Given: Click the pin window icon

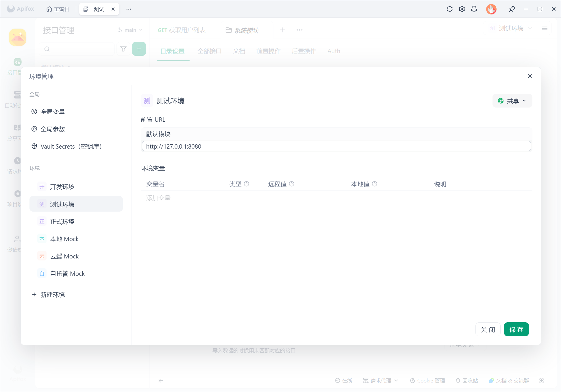Looking at the screenshot, I should [x=512, y=9].
